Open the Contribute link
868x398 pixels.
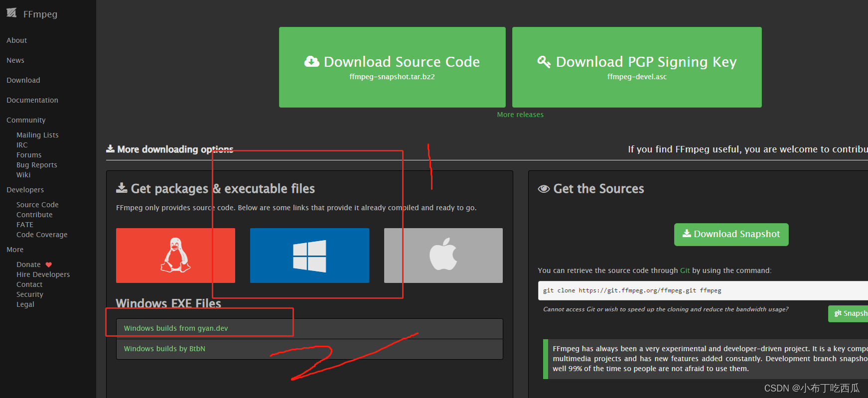pyautogui.click(x=34, y=215)
